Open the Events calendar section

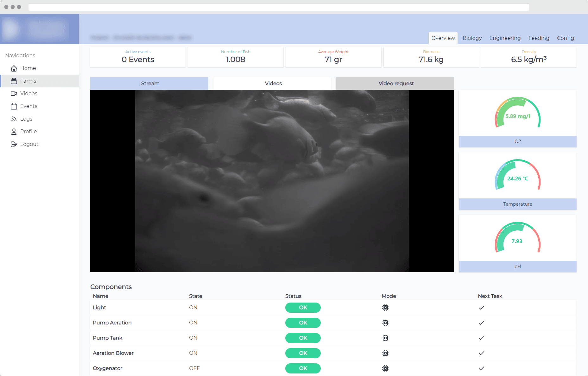pyautogui.click(x=29, y=106)
